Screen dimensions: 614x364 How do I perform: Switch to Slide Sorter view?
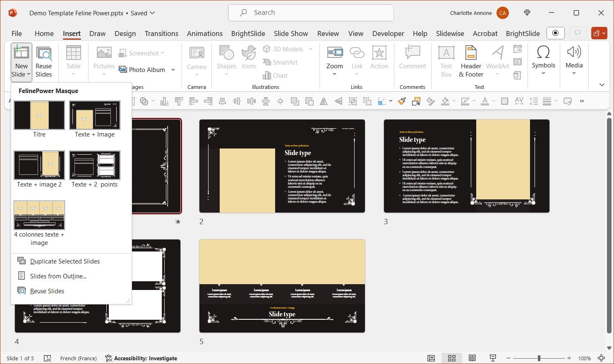451,358
